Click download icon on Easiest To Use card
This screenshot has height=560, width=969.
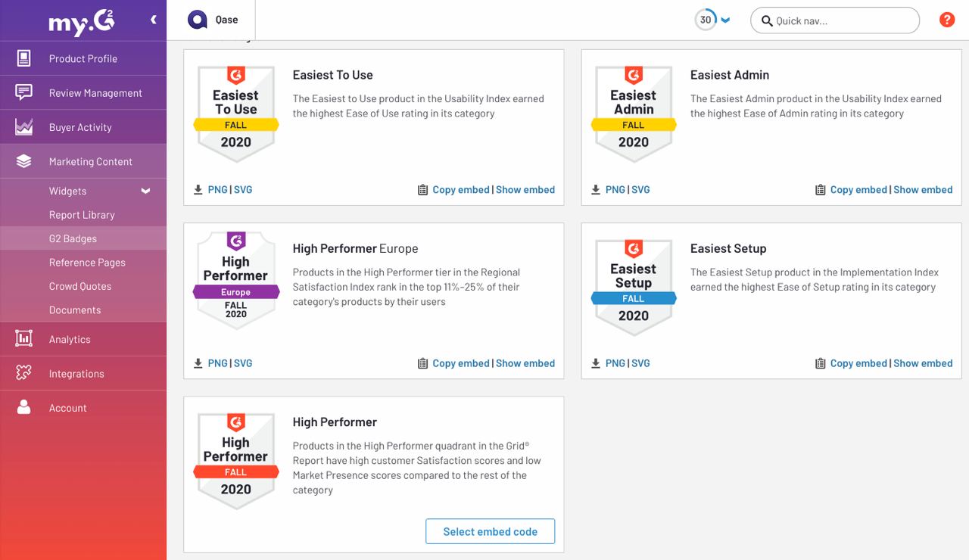198,190
